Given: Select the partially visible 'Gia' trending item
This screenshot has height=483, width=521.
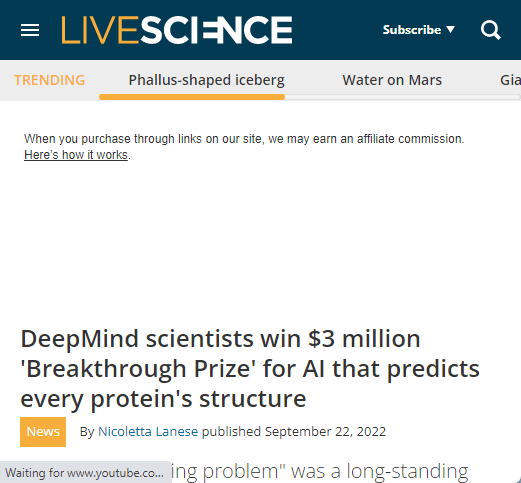Looking at the screenshot, I should pyautogui.click(x=510, y=80).
